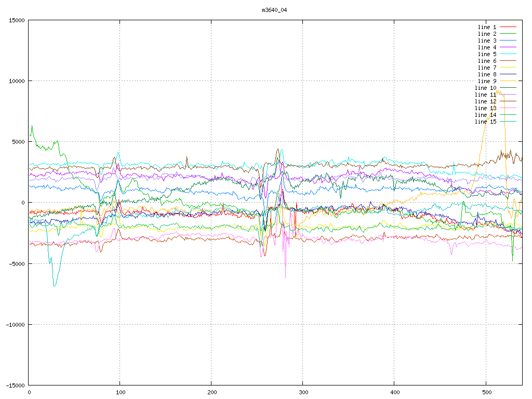This screenshot has width=532, height=399.
Task: Click the 100 x-axis tick label
Action: pos(120,393)
